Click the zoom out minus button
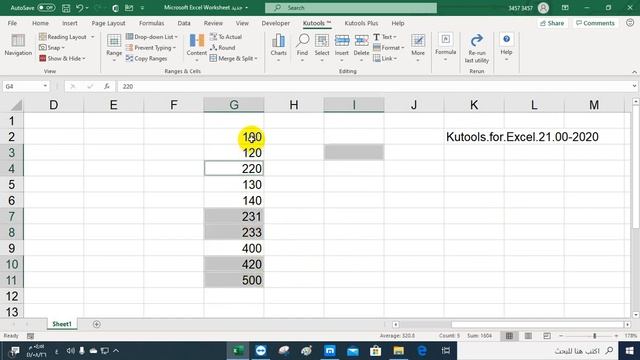640x360 pixels. [561, 336]
